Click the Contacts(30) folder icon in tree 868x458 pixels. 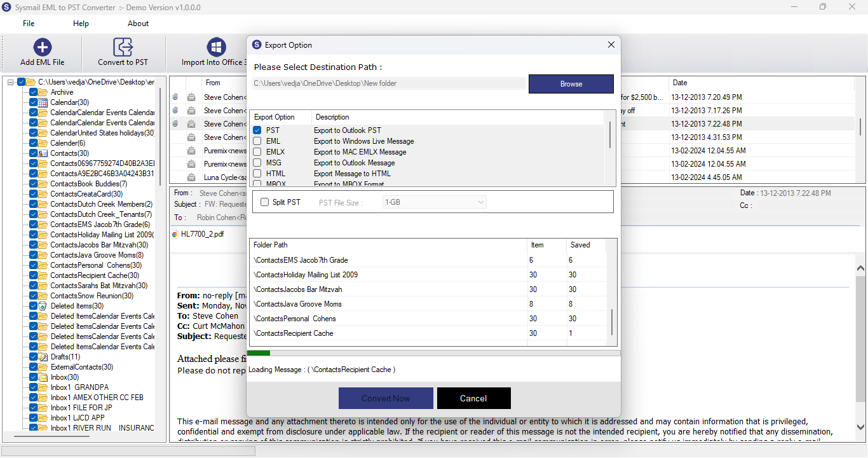pyautogui.click(x=43, y=153)
